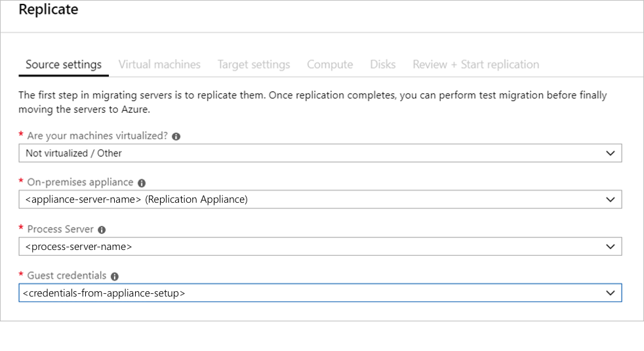Expand the process-server-name dropdown chevron

[611, 247]
